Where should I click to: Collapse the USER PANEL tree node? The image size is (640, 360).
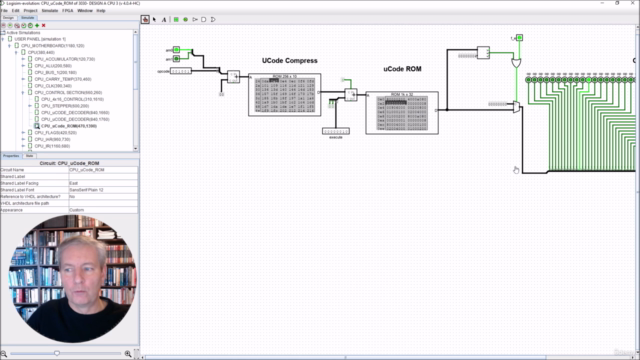(3, 39)
